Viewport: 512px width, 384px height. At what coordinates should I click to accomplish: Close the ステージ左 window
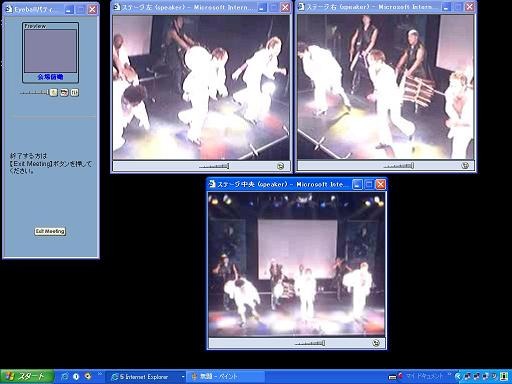[285, 7]
